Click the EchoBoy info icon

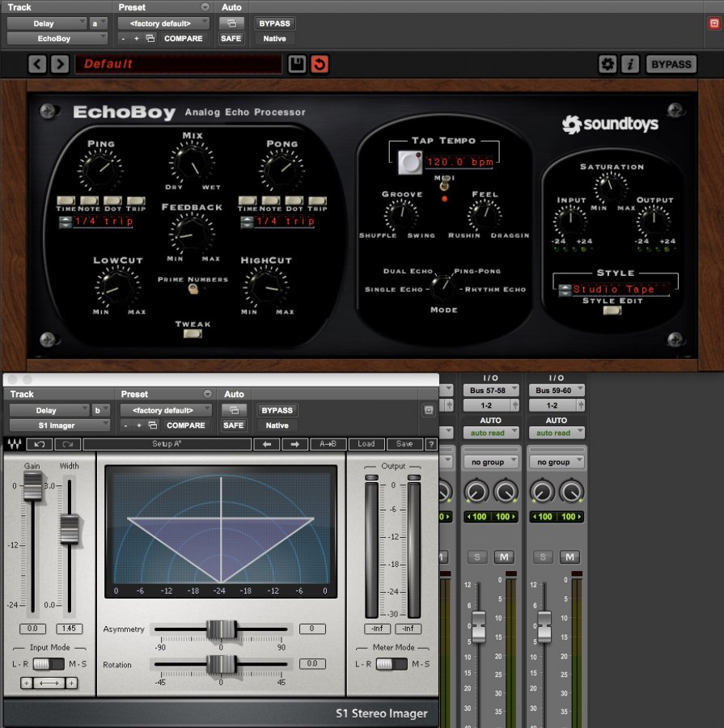[630, 64]
